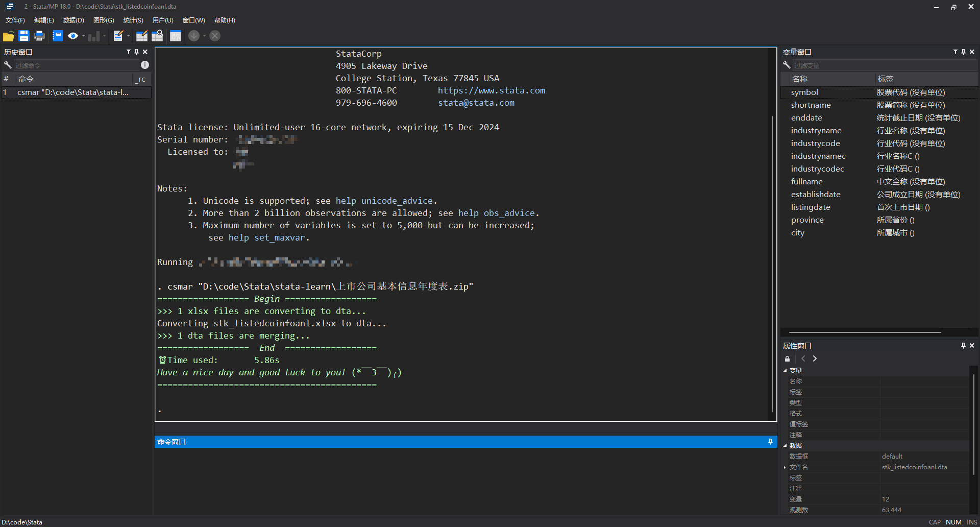Open Data Editor in edit mode
Screen dimensions: 980x527
click(142, 36)
